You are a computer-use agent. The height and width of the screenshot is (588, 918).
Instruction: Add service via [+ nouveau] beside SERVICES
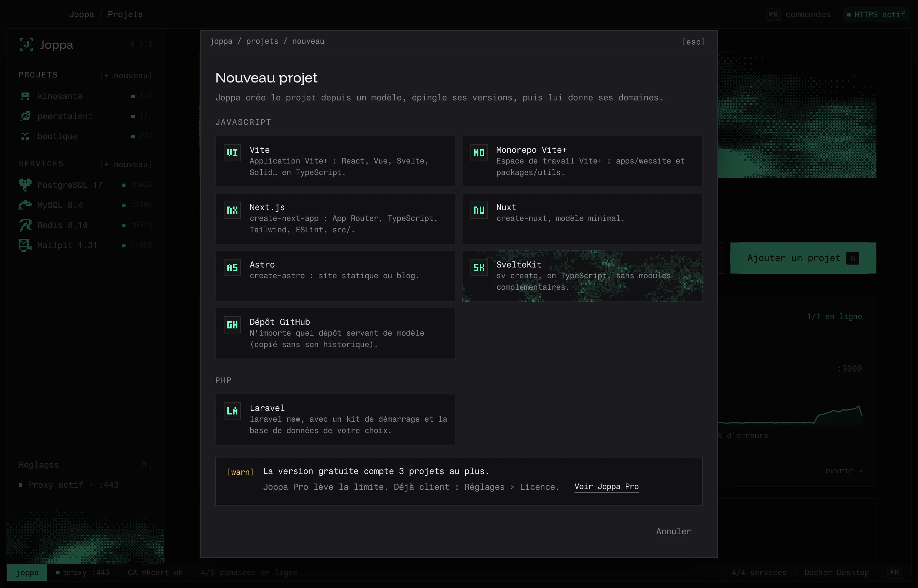click(x=126, y=165)
